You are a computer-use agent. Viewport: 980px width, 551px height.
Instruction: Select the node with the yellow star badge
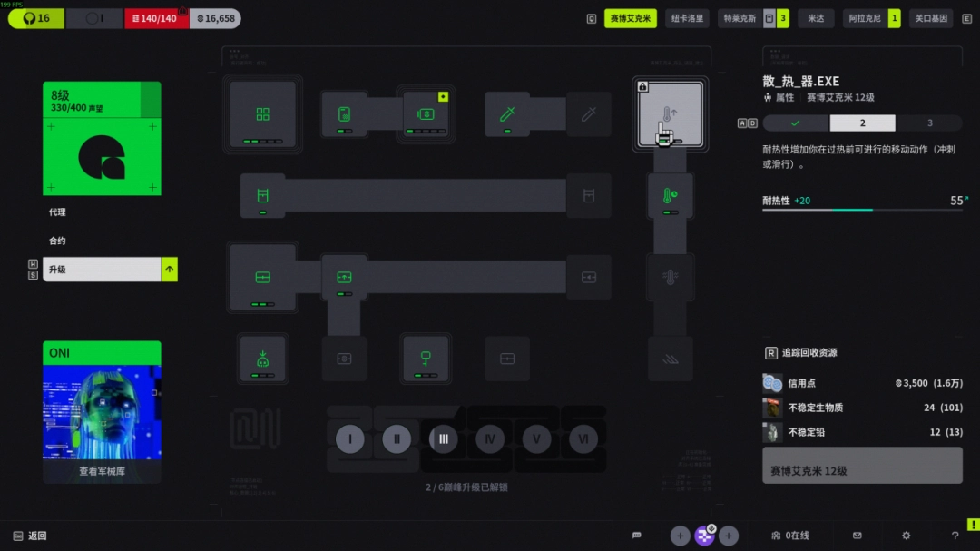pos(426,114)
